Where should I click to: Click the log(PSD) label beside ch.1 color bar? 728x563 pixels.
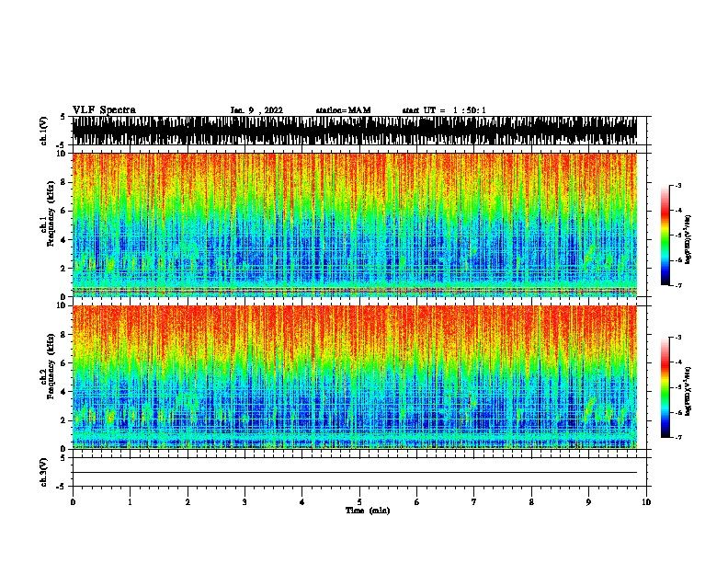(x=688, y=239)
